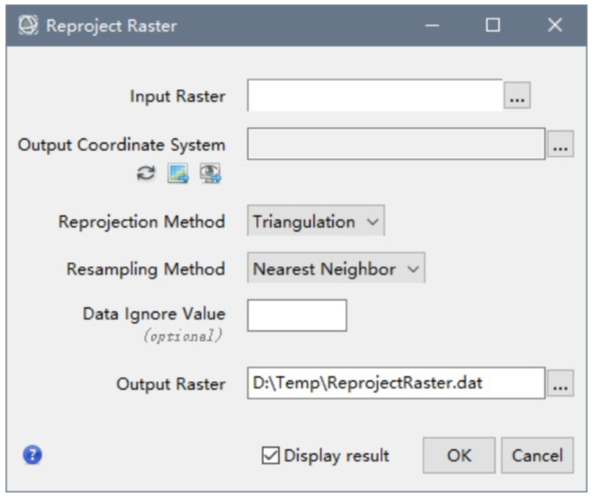Click the Cancel button
Viewport: 595px width, 499px height.
tap(537, 455)
